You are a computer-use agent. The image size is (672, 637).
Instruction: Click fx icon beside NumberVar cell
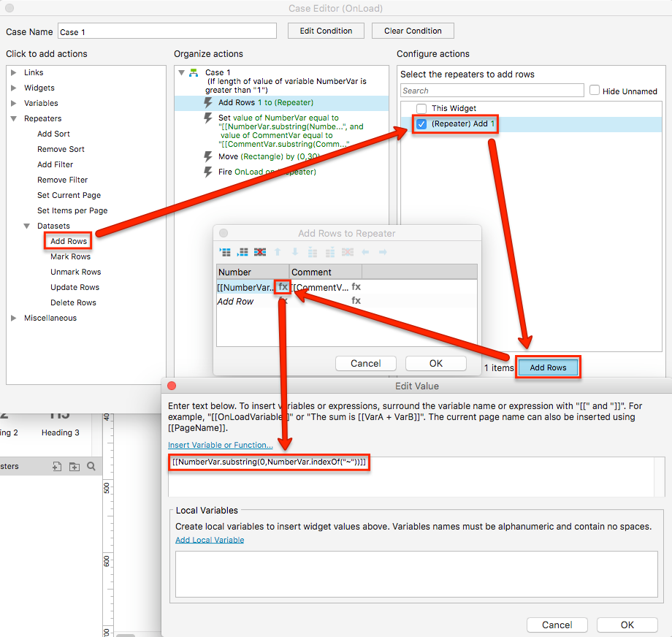(283, 287)
